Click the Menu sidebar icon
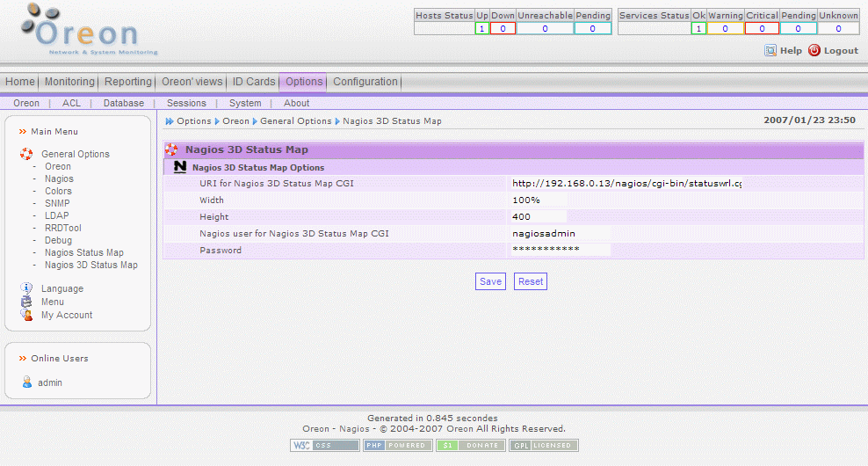This screenshot has height=466, width=868. 26,302
